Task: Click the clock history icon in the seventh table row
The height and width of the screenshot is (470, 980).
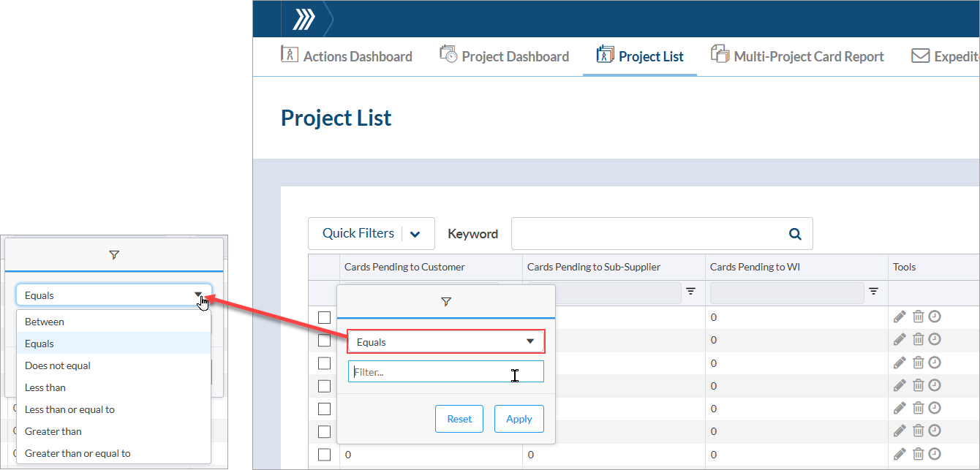Action: point(935,454)
